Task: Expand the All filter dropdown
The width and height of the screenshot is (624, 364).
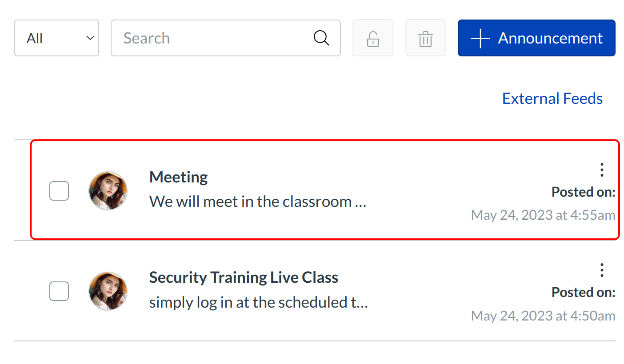Action: 56,38
